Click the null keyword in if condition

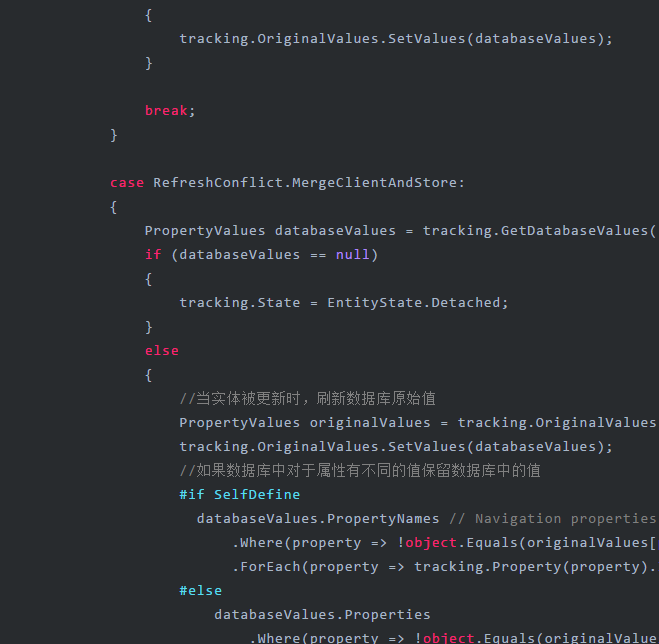point(352,255)
